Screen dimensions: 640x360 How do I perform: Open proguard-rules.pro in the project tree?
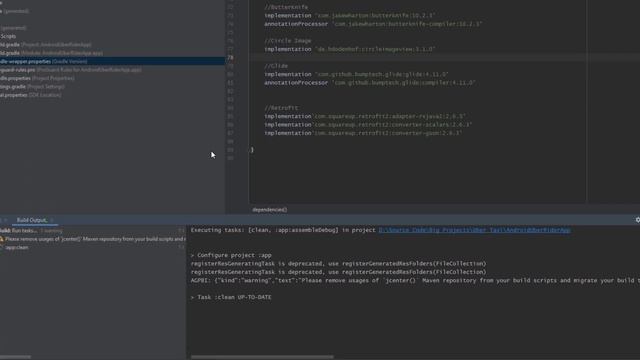(x=70, y=70)
